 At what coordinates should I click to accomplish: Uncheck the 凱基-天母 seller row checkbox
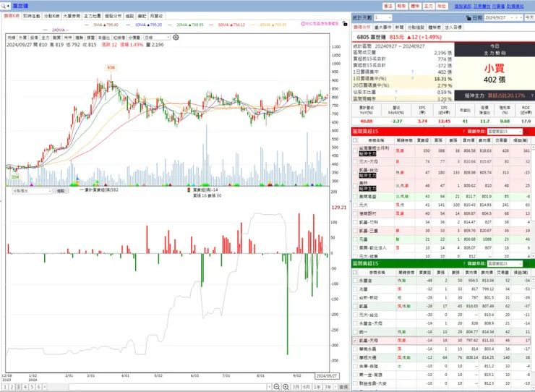point(355,341)
